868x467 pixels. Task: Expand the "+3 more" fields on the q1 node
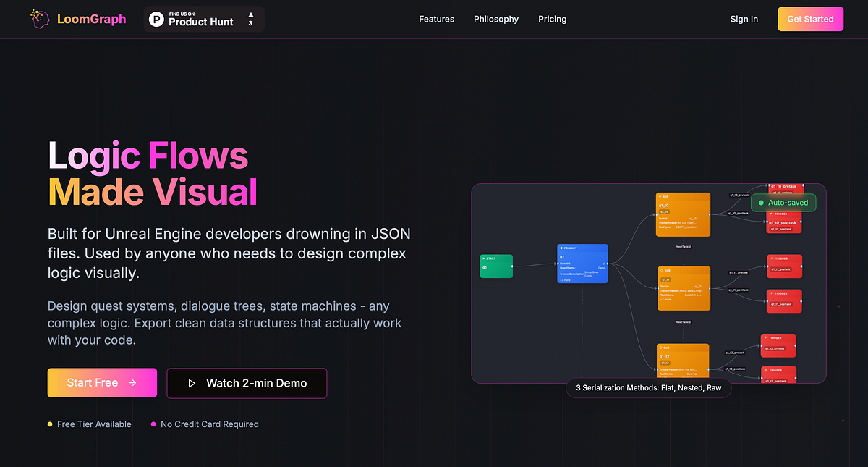(563, 281)
